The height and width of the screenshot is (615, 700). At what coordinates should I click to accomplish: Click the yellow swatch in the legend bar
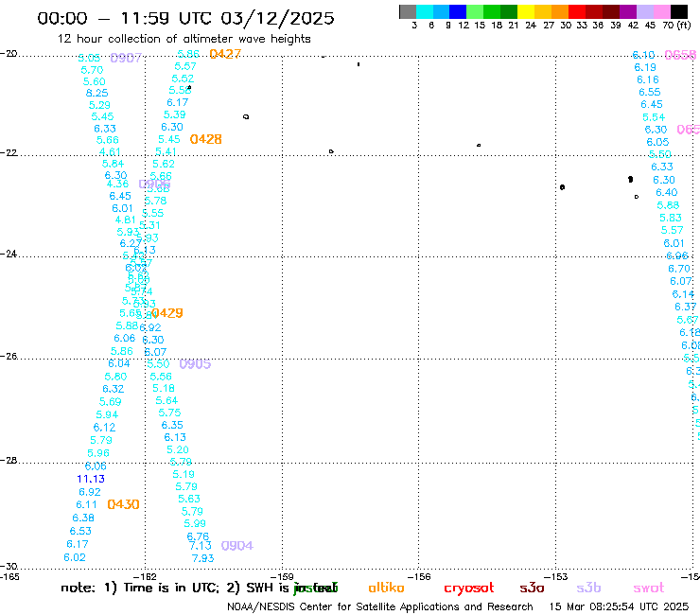pyautogui.click(x=526, y=11)
